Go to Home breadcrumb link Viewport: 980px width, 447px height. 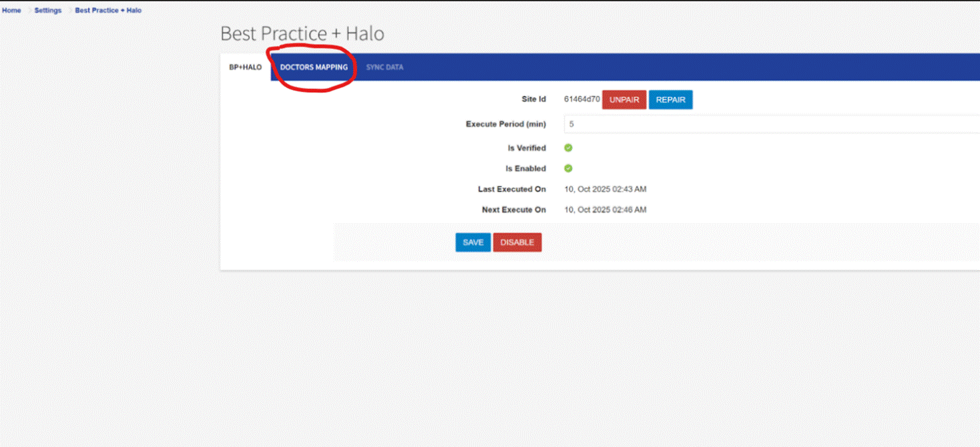[x=11, y=11]
